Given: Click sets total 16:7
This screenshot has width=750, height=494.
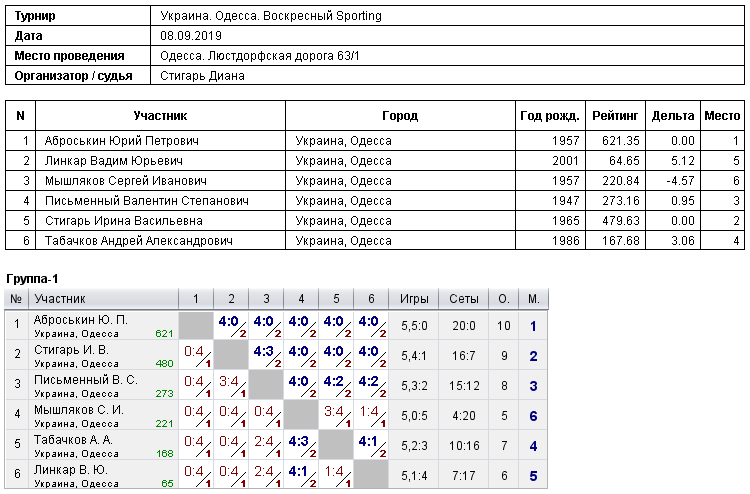Looking at the screenshot, I should coord(464,356).
